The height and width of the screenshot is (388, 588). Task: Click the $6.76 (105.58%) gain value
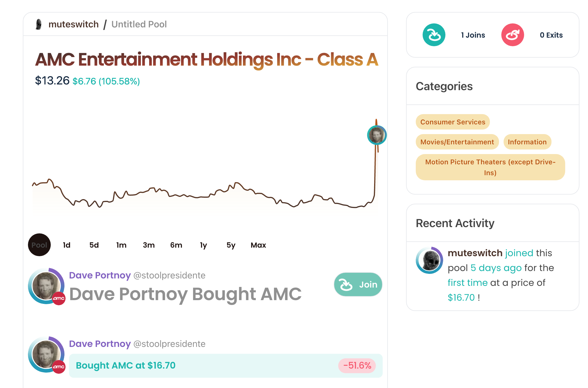(106, 81)
